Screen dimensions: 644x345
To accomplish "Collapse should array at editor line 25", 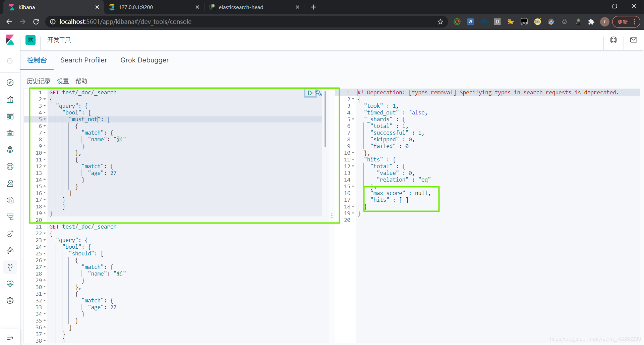I will pyautogui.click(x=45, y=254).
